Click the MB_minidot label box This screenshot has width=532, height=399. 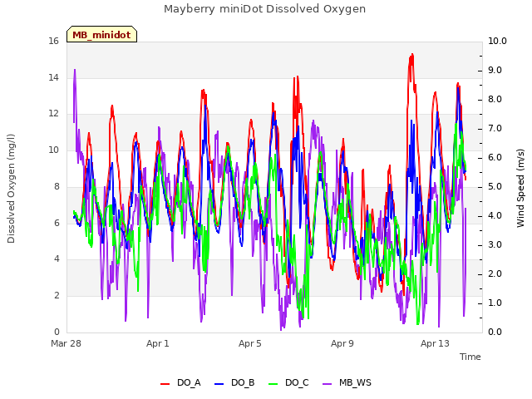pyautogui.click(x=101, y=35)
